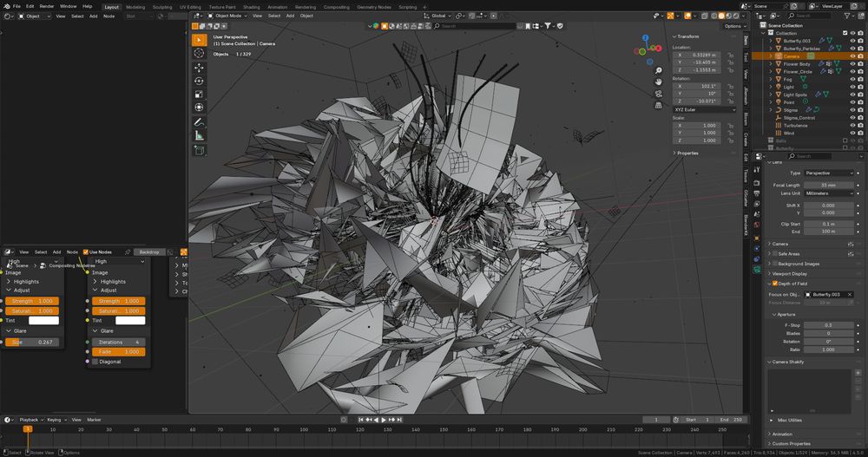Select the Rotate tool
The height and width of the screenshot is (457, 868).
click(x=200, y=81)
